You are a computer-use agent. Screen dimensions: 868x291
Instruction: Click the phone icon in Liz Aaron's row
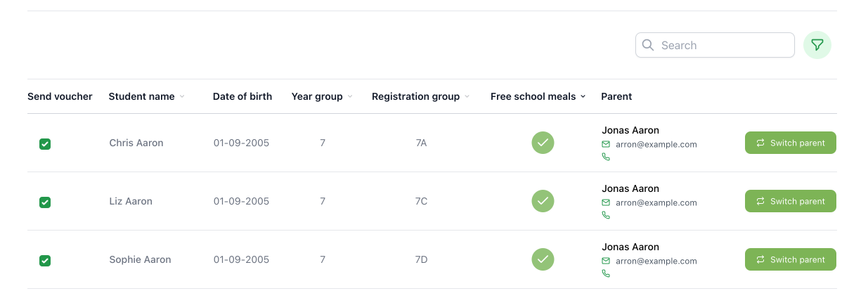606,215
